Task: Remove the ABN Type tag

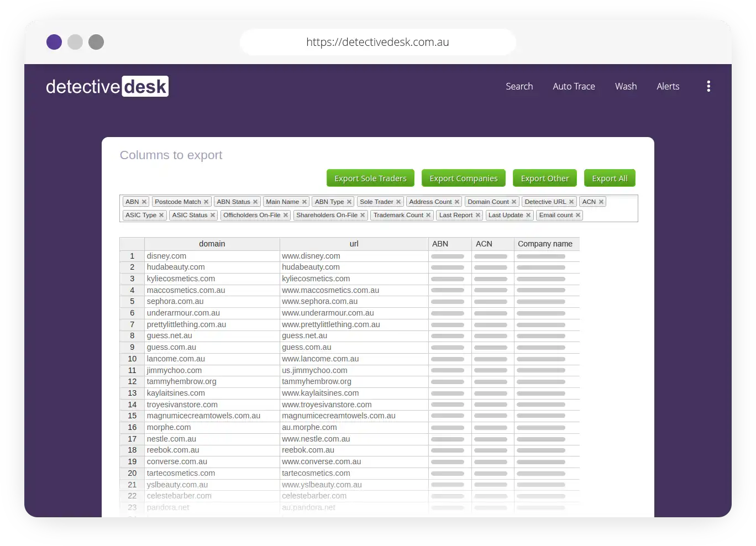Action: [x=349, y=202]
